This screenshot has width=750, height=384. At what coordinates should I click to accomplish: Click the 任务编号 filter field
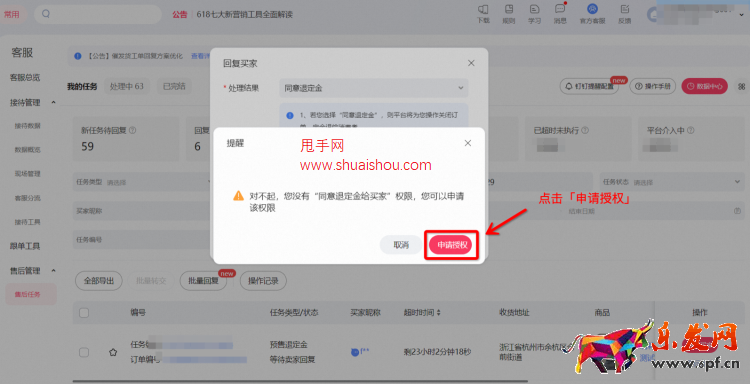coord(143,240)
